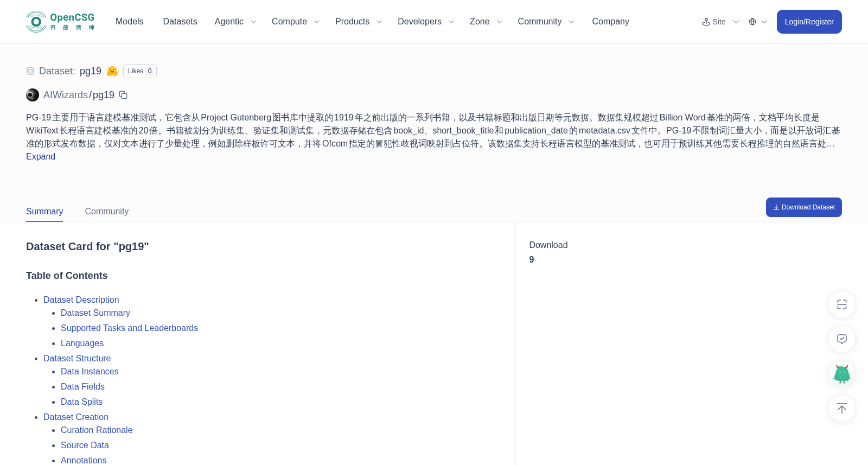Expand the Products menu
This screenshot has height=465, width=868.
click(x=359, y=22)
